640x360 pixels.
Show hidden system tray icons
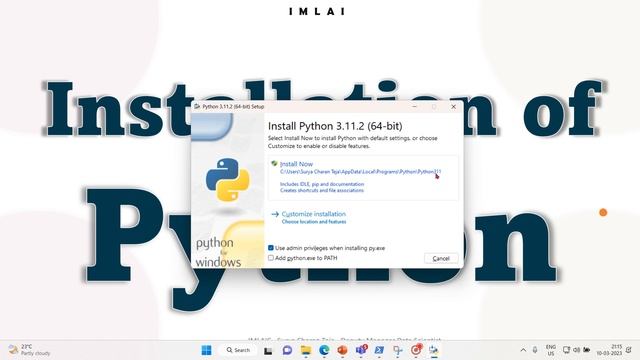[523, 350]
